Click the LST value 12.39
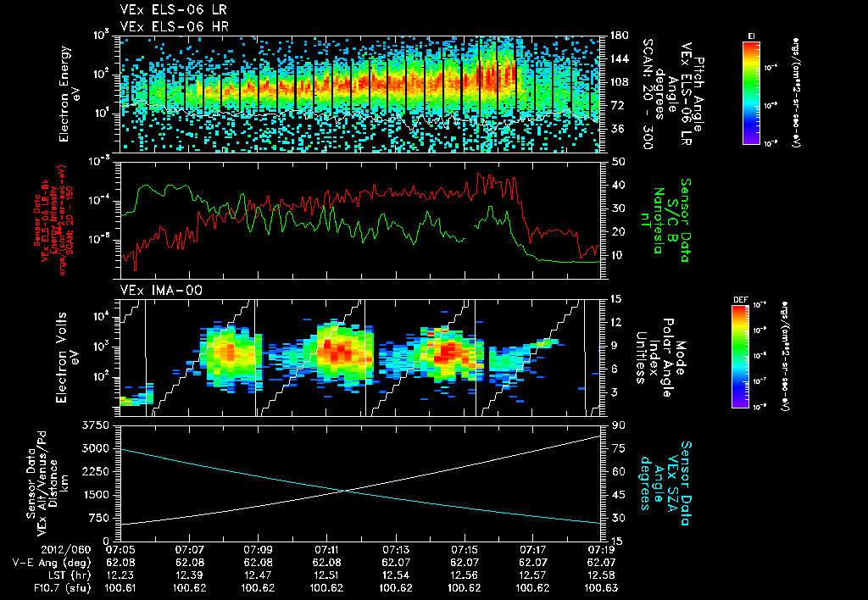This screenshot has width=868, height=600. (x=189, y=575)
